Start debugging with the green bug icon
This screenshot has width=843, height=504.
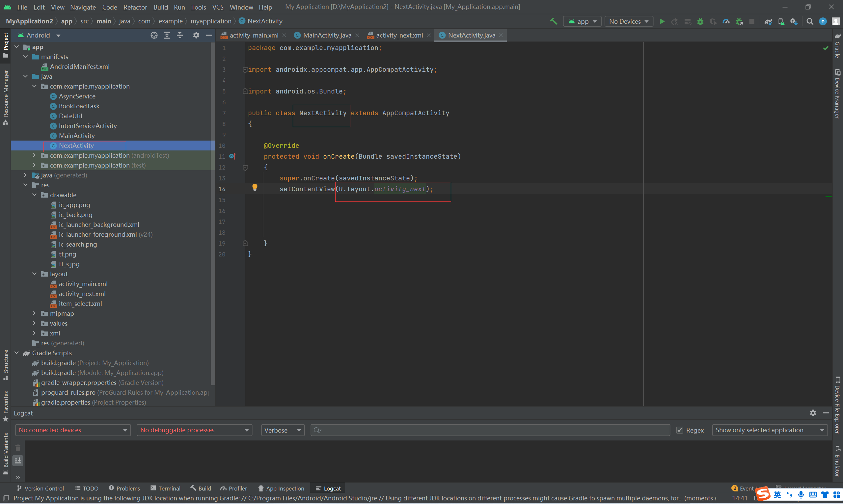(x=700, y=21)
